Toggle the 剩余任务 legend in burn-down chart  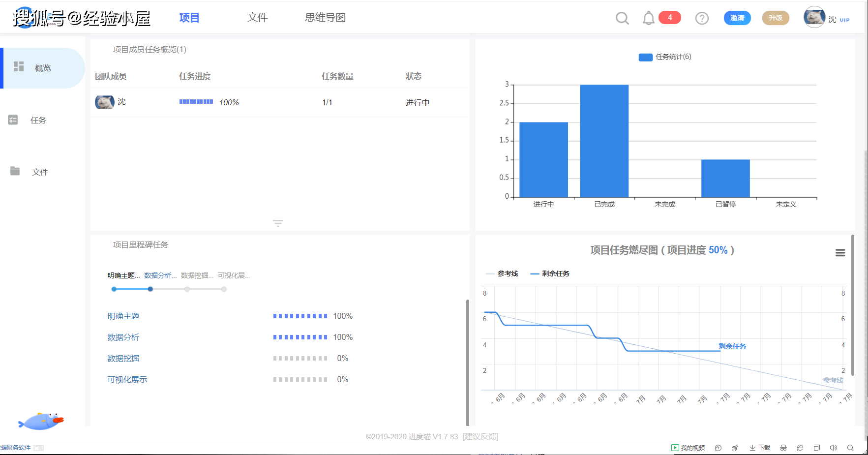(550, 273)
